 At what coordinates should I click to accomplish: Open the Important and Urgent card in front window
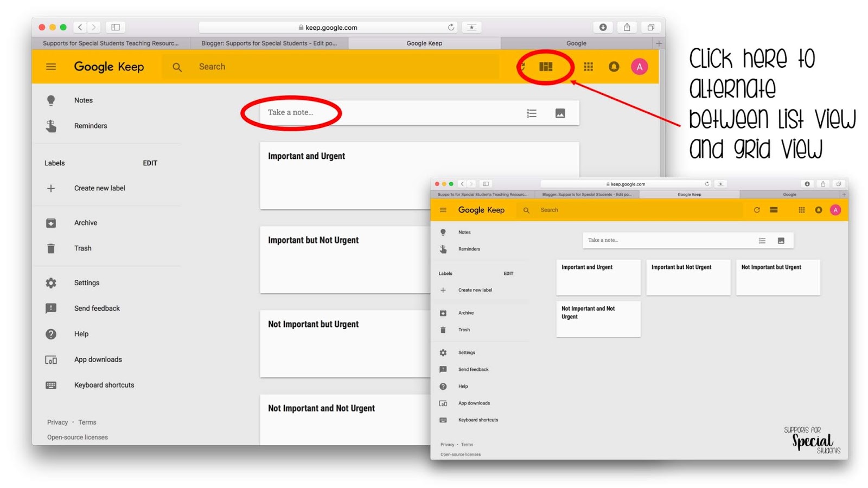point(598,278)
